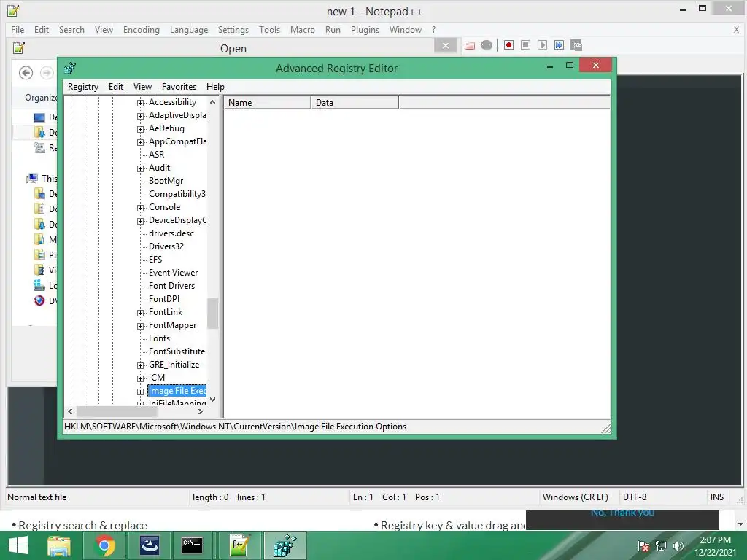Click the Data column header
Viewport: 747px width, 560px height.
coord(355,102)
